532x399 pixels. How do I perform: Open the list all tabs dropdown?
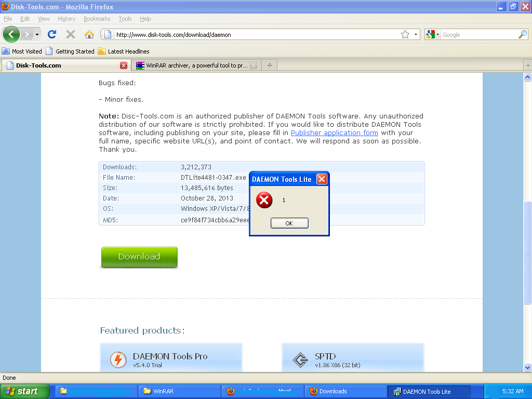[528, 65]
